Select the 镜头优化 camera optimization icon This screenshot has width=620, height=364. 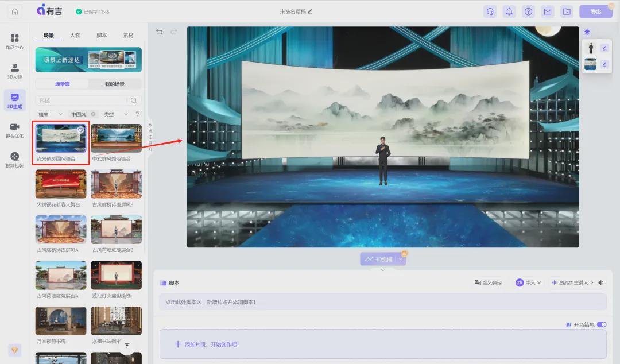click(x=14, y=129)
